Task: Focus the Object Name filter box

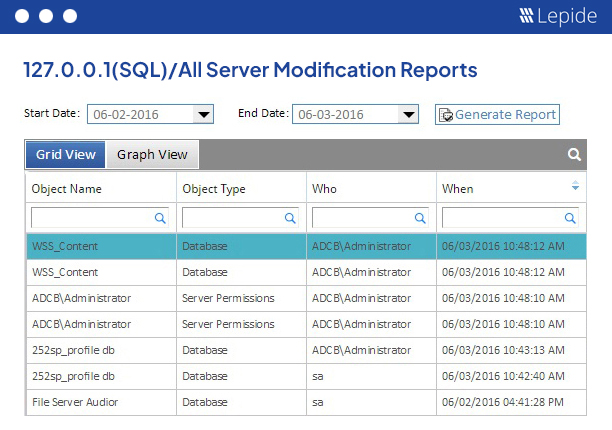Action: [100, 217]
